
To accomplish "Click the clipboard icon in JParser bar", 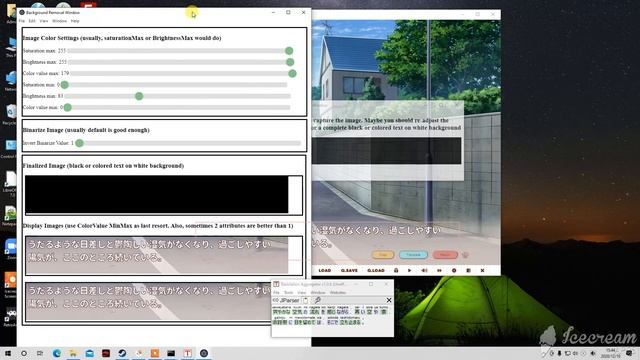I will [305, 300].
